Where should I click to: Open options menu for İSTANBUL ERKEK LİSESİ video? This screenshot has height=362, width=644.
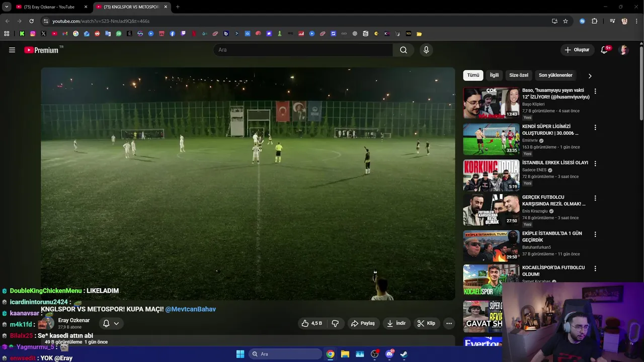(595, 164)
